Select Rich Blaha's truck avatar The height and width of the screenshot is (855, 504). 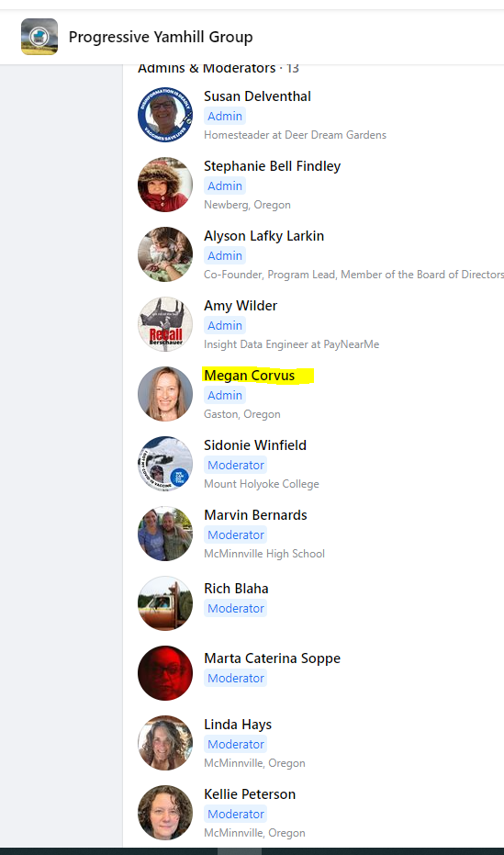click(165, 603)
